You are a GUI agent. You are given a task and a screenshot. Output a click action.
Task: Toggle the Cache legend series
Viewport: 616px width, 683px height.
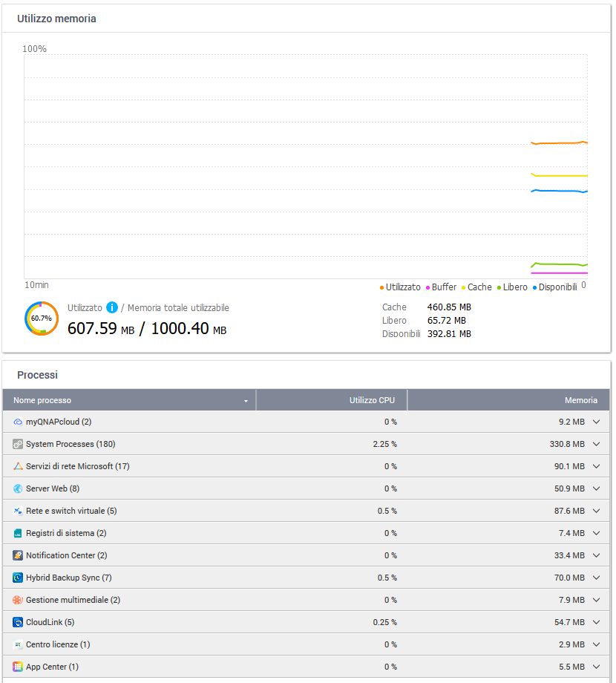click(479, 287)
